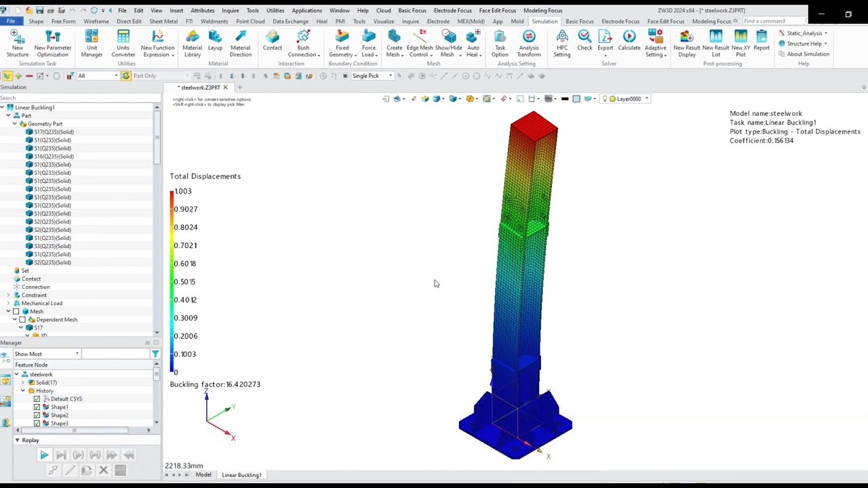Select the Linear Buckling1 bottom tab
The image size is (868, 488).
coord(241,475)
